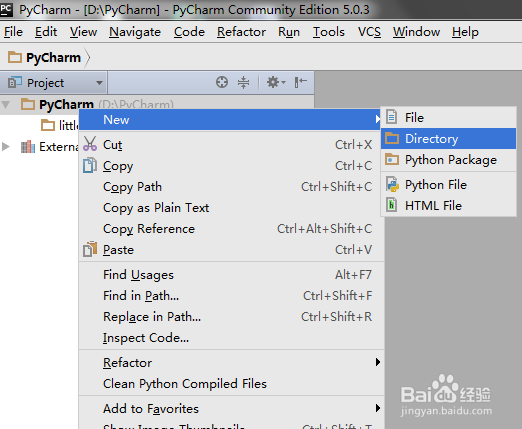The image size is (522, 429).
Task: Open the Edit menu
Action: 46,32
